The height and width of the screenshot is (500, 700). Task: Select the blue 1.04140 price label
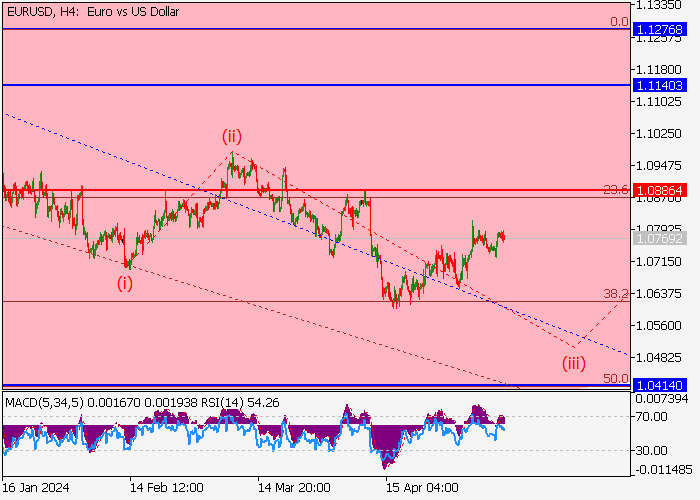(659, 385)
